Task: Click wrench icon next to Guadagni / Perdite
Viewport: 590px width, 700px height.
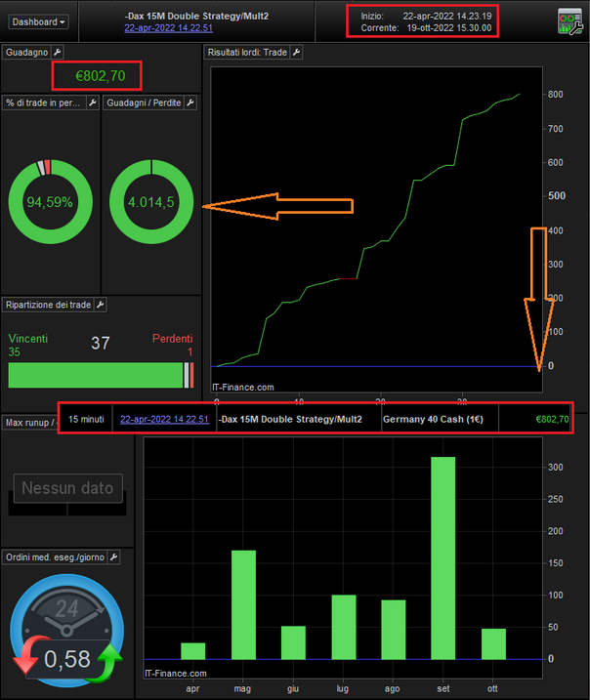Action: point(190,103)
